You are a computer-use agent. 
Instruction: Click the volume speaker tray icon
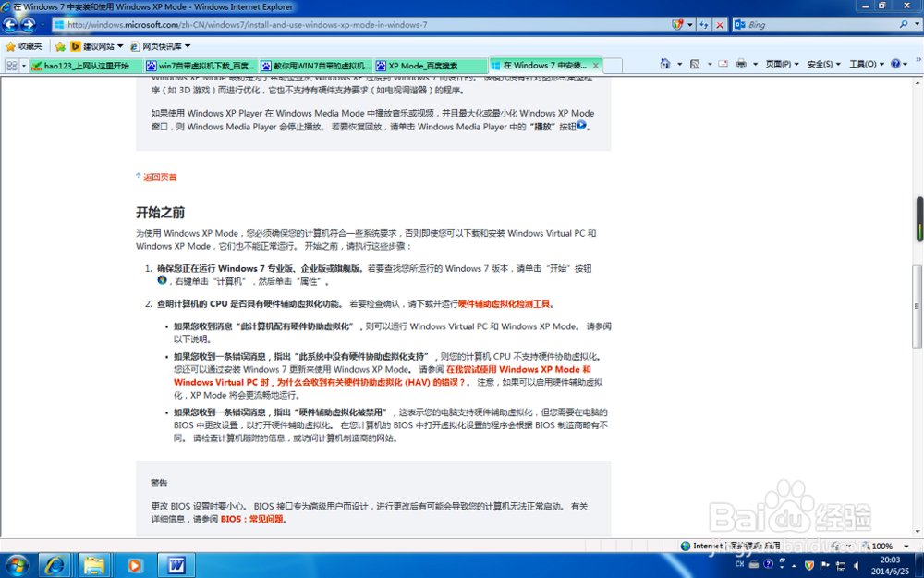(x=856, y=566)
